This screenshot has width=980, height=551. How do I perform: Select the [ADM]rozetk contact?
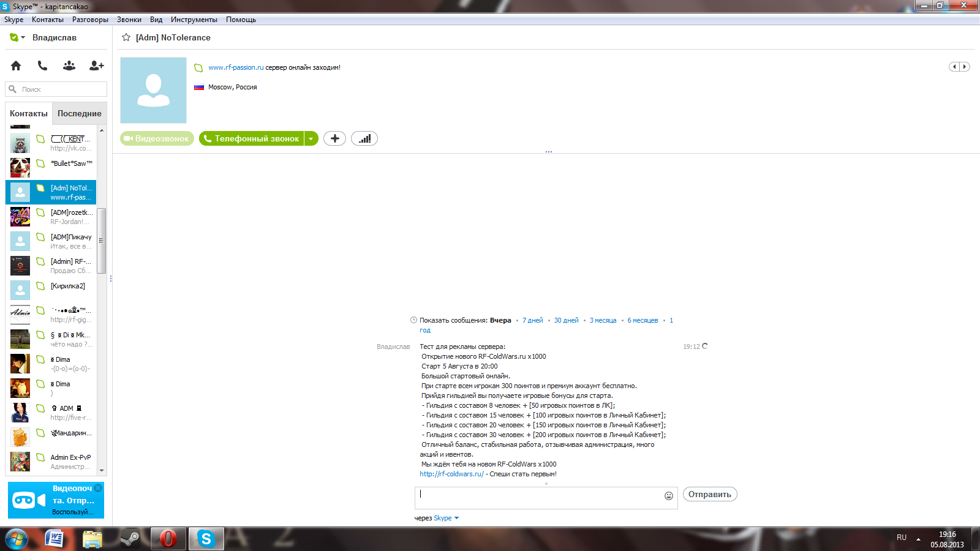point(51,217)
